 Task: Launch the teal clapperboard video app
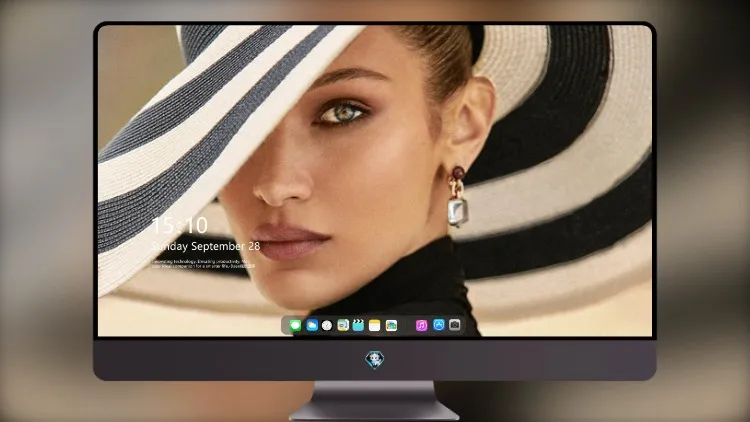point(358,325)
